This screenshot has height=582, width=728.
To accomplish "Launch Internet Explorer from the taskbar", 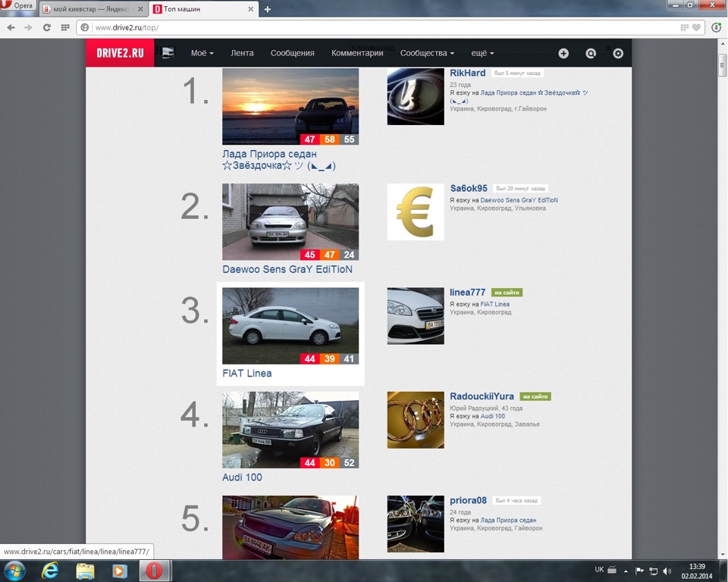I will [50, 571].
